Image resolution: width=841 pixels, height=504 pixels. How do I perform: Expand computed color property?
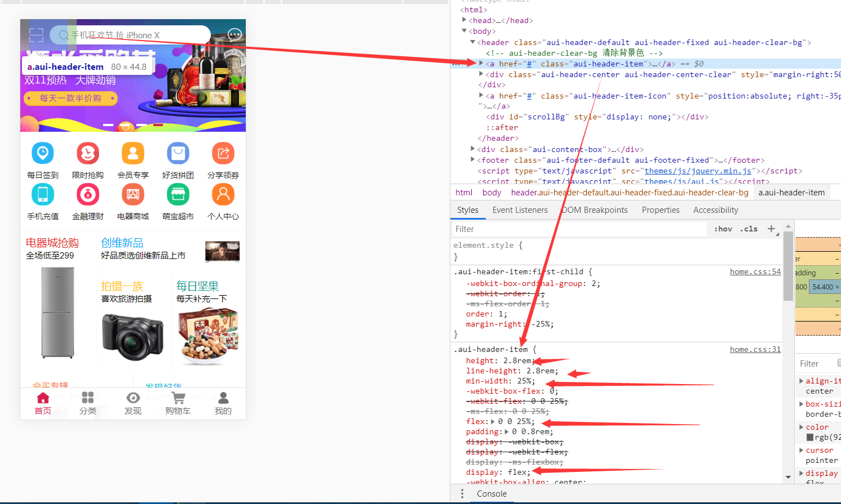pyautogui.click(x=802, y=427)
